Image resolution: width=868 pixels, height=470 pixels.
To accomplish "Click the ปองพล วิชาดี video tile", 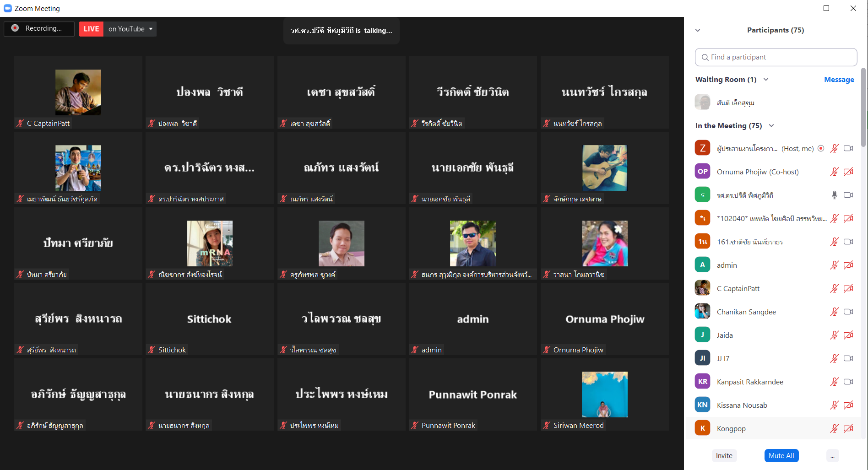I will pyautogui.click(x=209, y=92).
